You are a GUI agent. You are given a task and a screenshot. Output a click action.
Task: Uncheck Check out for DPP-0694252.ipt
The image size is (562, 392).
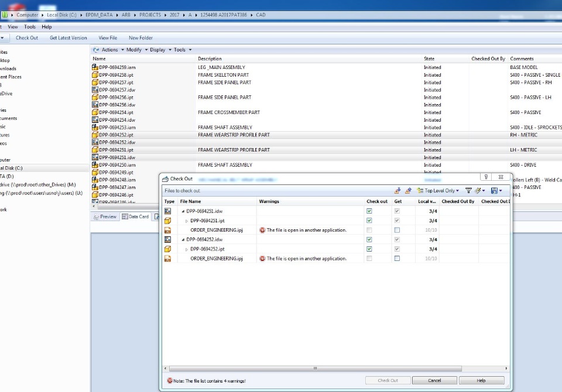click(369, 249)
